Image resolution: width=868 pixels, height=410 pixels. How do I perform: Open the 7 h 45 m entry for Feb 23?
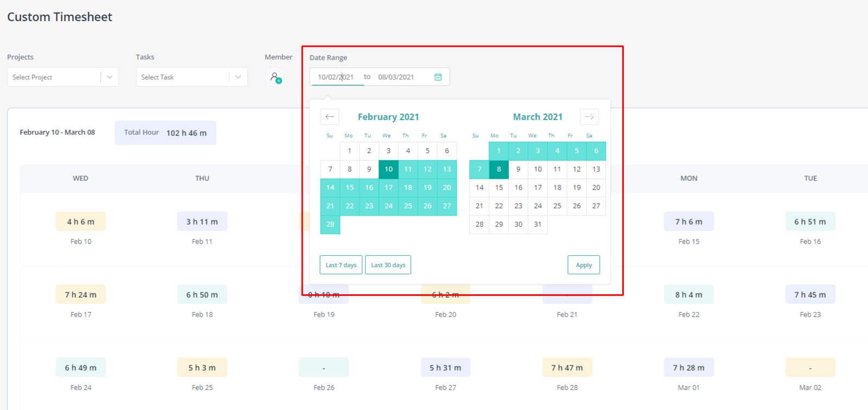(810, 294)
